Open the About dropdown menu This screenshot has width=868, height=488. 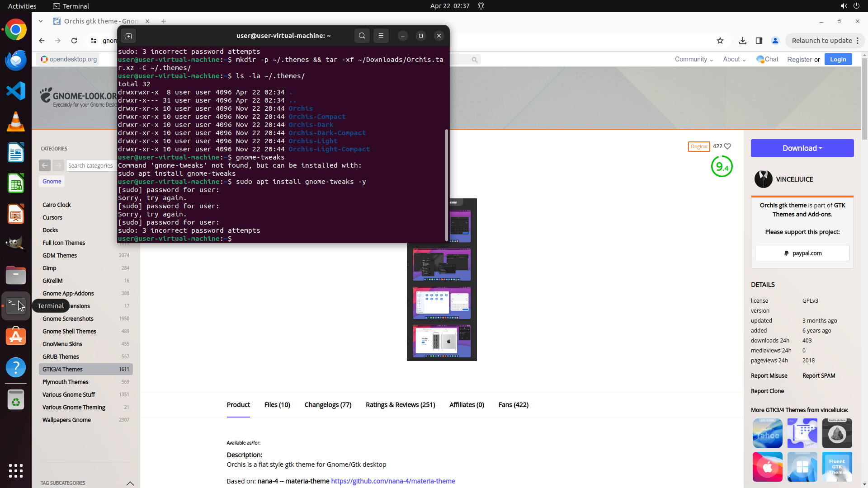click(x=734, y=59)
